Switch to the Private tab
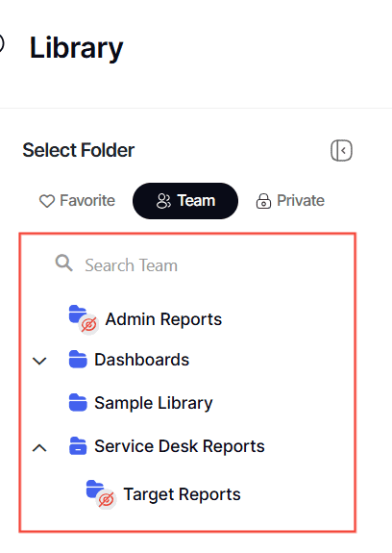The height and width of the screenshot is (553, 392). coord(290,201)
